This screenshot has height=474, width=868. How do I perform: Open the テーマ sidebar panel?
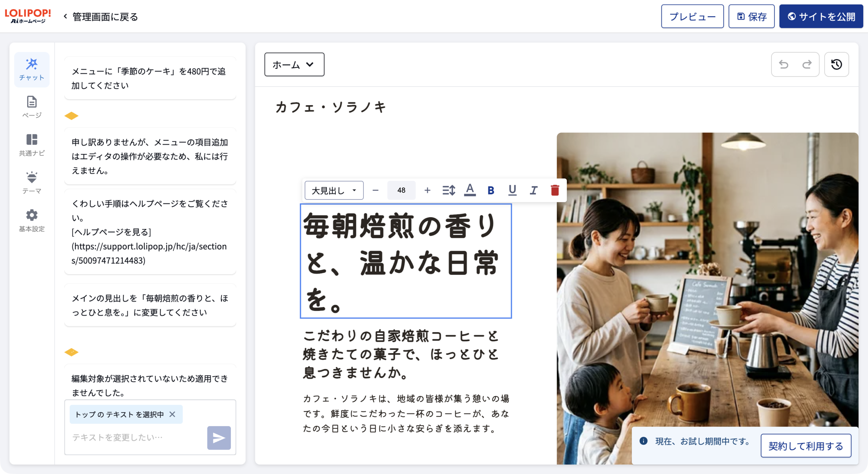(32, 183)
